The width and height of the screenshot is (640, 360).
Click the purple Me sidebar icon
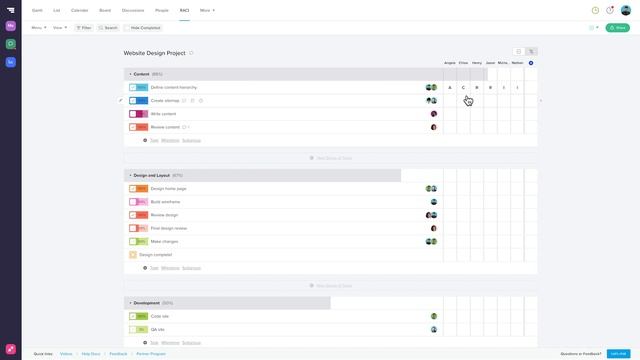point(11,26)
